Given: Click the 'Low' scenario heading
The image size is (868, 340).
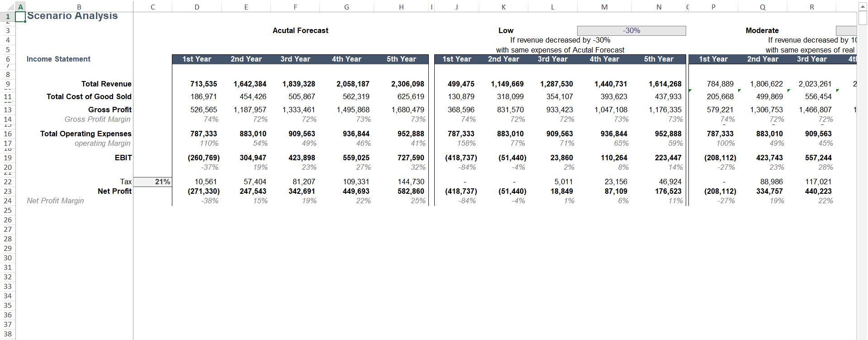Looking at the screenshot, I should [506, 30].
